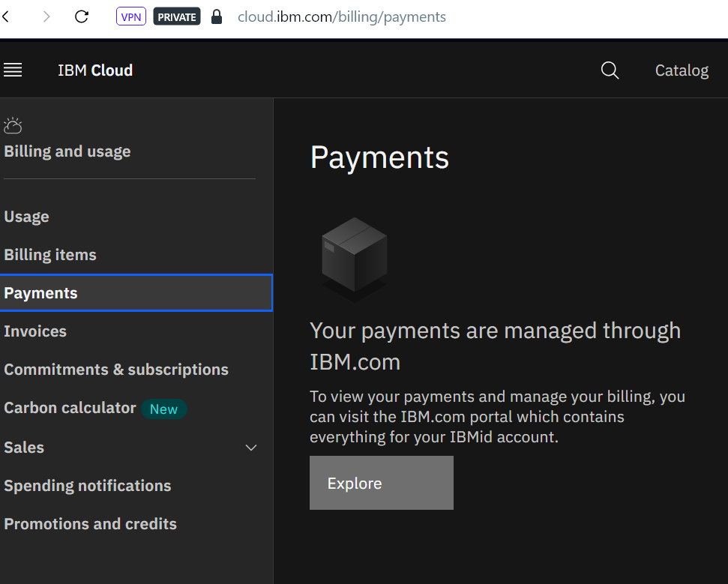Click the 'To view your payments' description paragraph

pyautogui.click(x=497, y=417)
